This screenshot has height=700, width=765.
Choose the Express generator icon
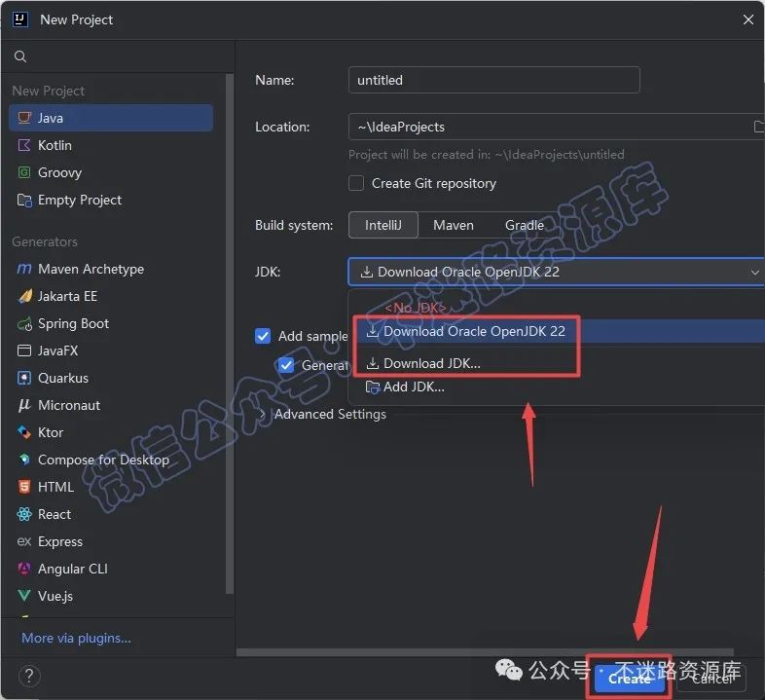point(24,541)
